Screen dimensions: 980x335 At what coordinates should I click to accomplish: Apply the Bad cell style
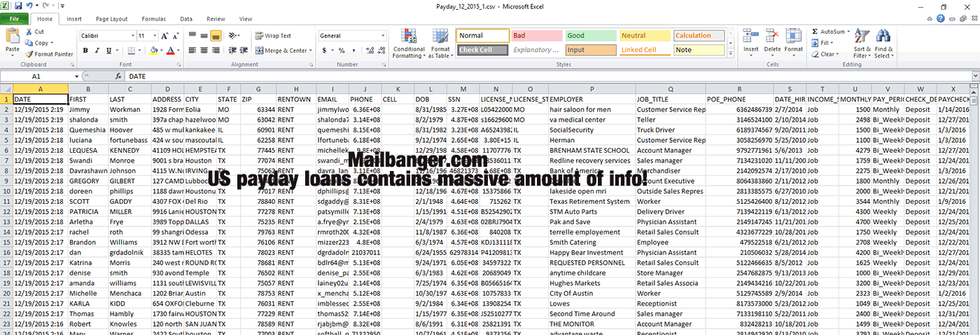536,36
